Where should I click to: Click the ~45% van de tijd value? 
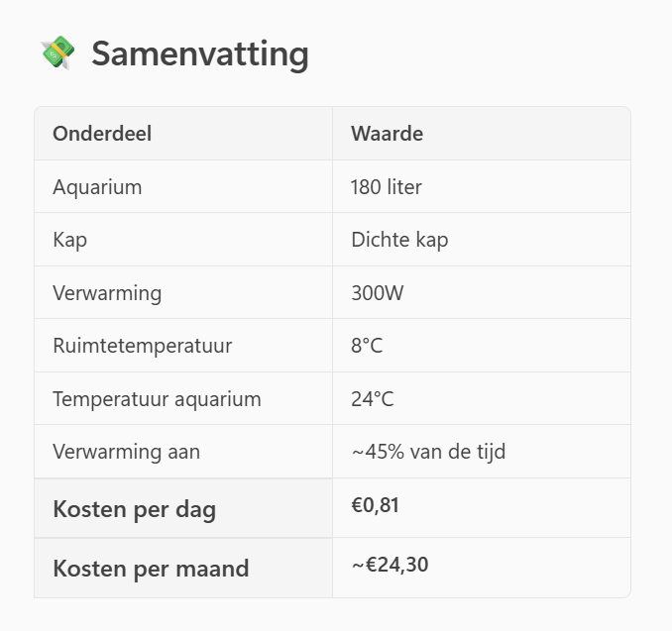click(x=428, y=452)
